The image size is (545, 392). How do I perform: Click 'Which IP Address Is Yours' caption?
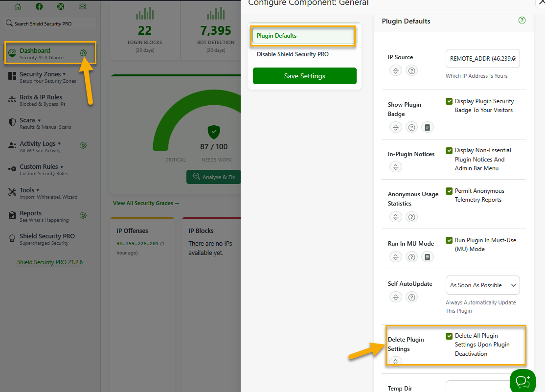(x=477, y=76)
